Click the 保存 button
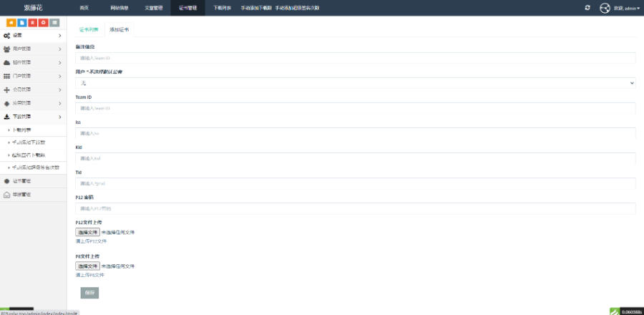644x315 pixels. click(89, 293)
